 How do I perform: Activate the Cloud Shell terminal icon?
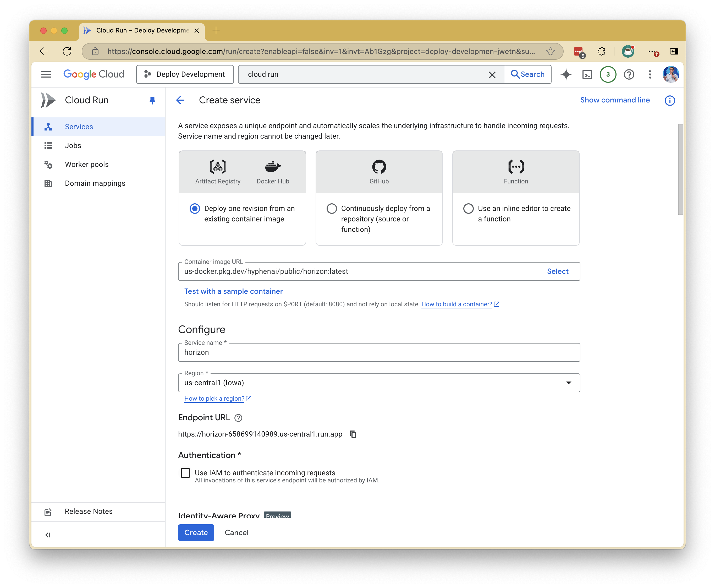[587, 74]
